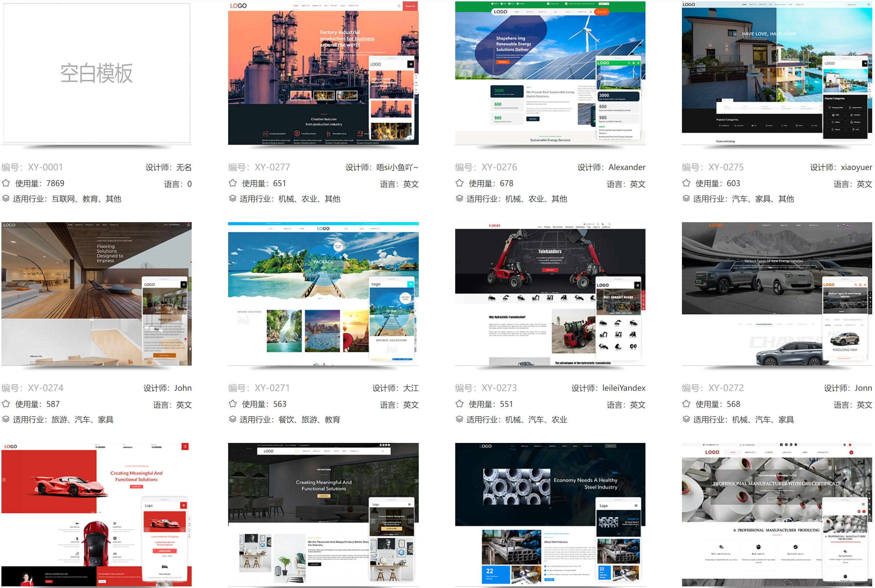This screenshot has height=588, width=875.
Task: Click the star usage icon on XY-0274 card
Action: (x=6, y=404)
